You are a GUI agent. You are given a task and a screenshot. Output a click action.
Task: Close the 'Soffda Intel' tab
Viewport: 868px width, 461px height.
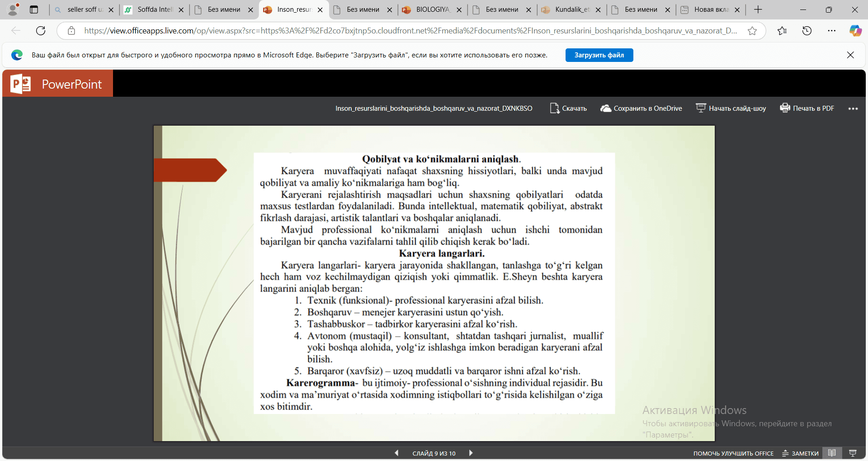point(181,10)
